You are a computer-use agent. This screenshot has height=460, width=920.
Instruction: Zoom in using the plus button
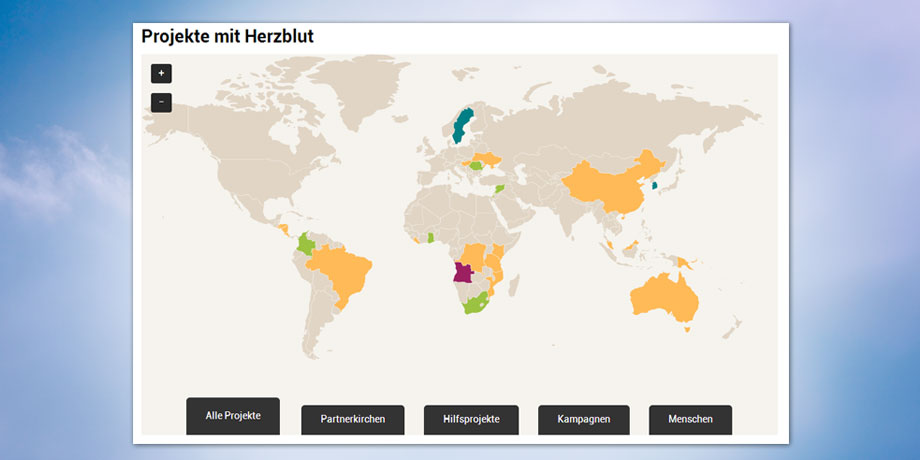[x=161, y=73]
